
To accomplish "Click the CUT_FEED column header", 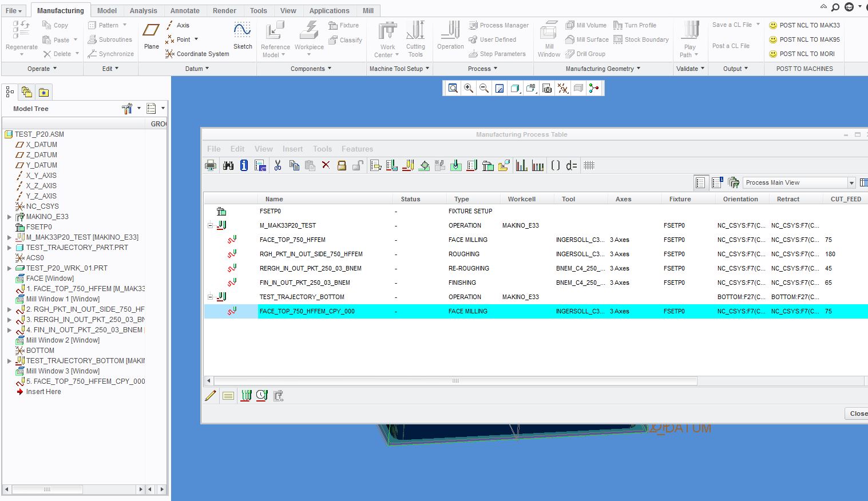I will tap(846, 199).
